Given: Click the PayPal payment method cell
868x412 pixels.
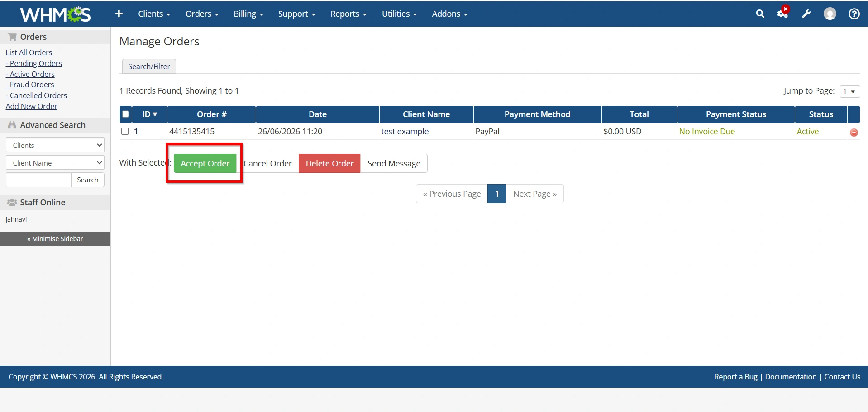Looking at the screenshot, I should pos(487,132).
